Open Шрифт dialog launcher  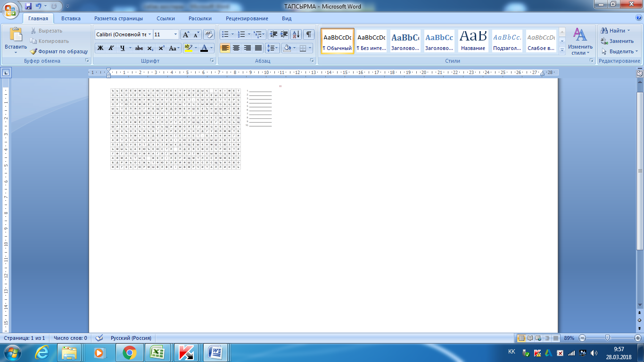point(211,61)
